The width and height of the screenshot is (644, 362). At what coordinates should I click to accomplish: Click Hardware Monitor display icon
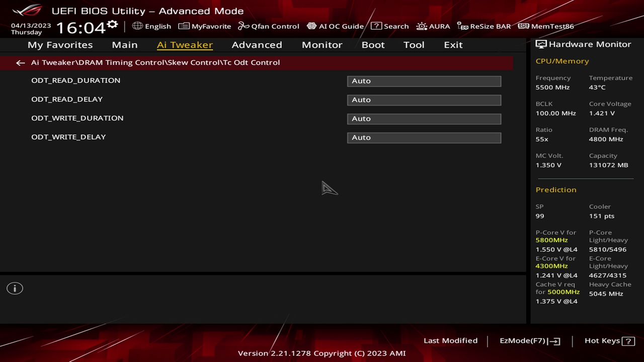click(541, 44)
